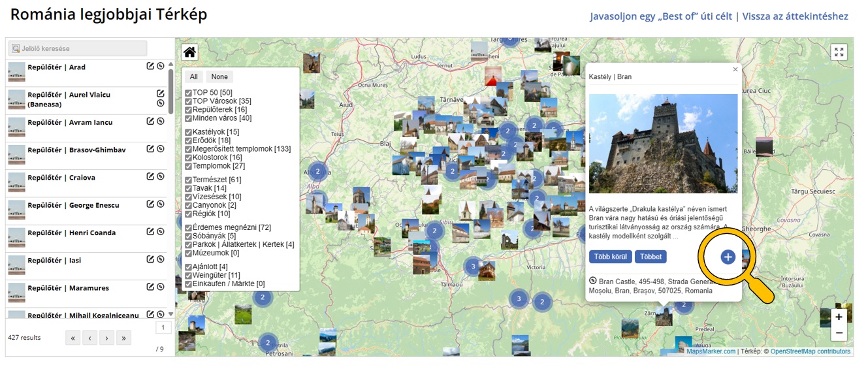Screen dimensions: 868x390
Task: Select the None layers option
Action: (219, 77)
